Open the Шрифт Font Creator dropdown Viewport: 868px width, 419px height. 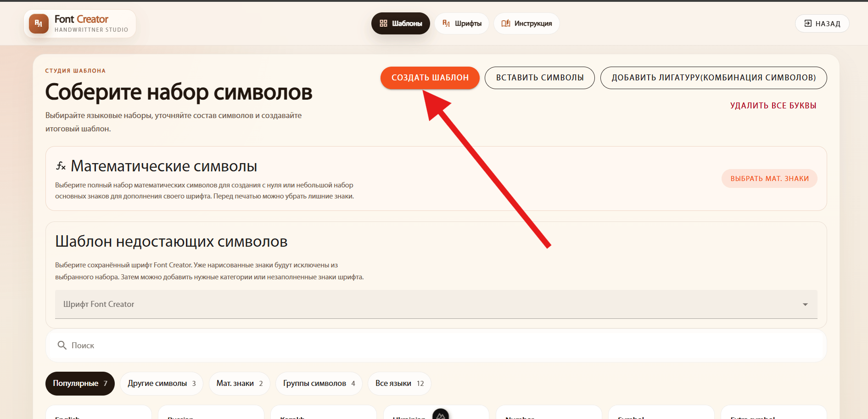[x=436, y=304]
